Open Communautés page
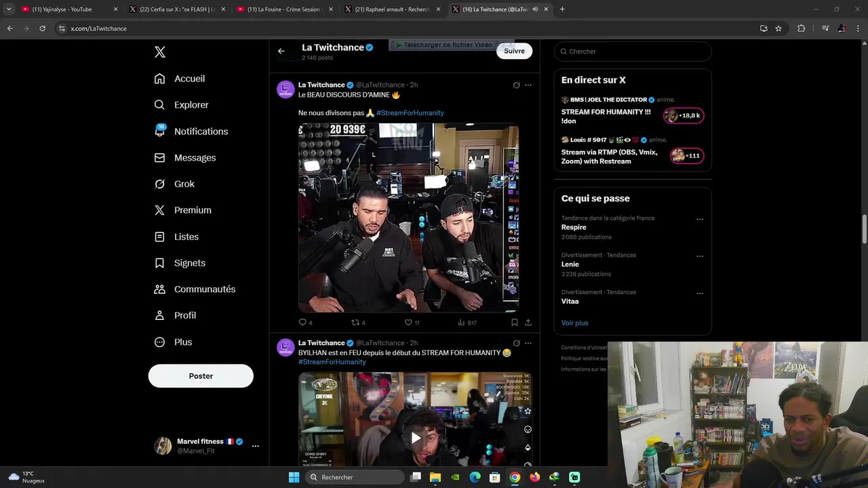This screenshot has width=868, height=488. click(195, 289)
